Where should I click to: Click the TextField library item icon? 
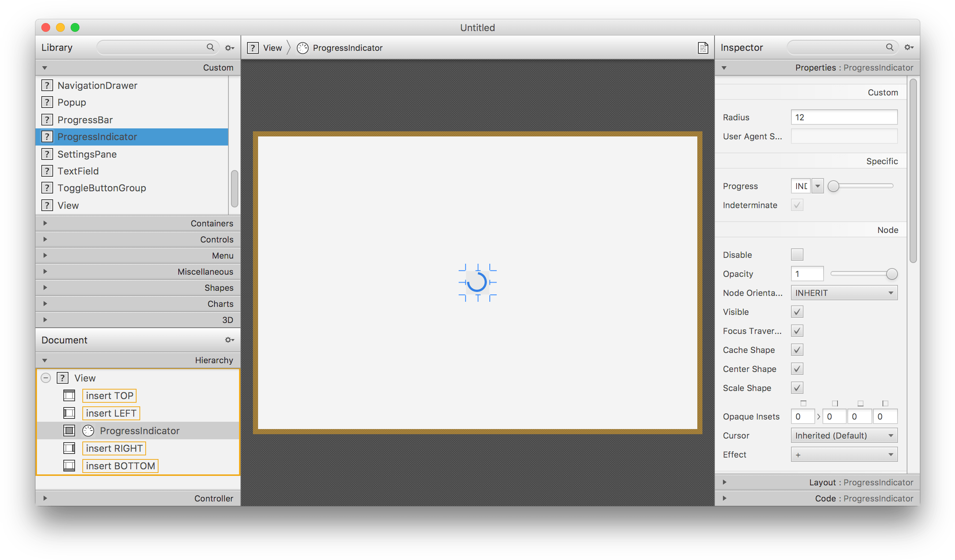[x=47, y=171]
